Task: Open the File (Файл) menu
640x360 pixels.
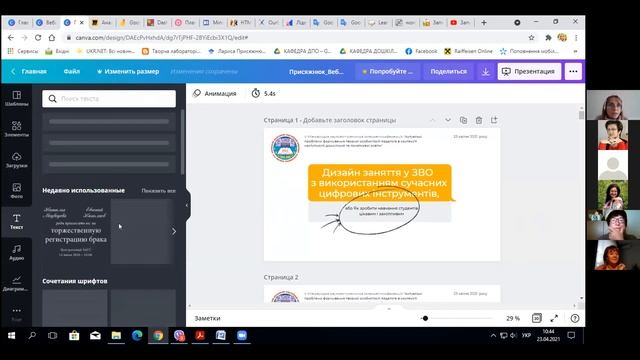Action: click(72, 71)
